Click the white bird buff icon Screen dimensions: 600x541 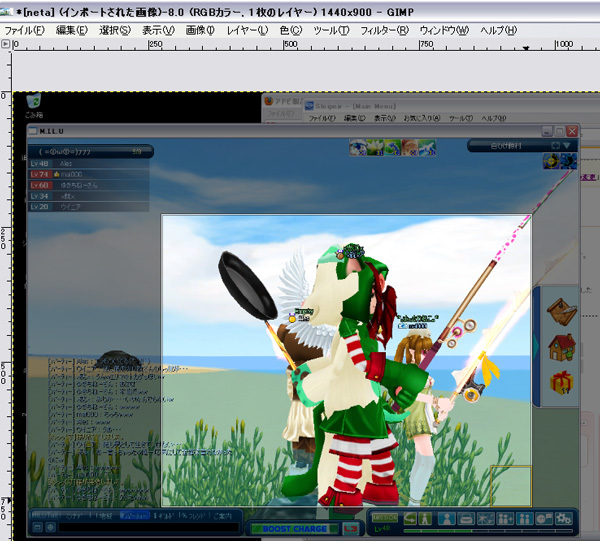click(x=427, y=148)
